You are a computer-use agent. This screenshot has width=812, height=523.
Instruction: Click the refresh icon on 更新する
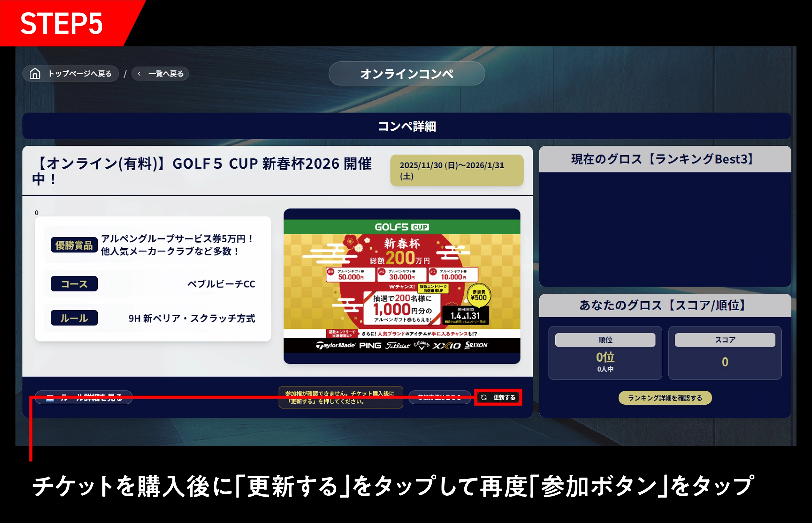[x=484, y=397]
